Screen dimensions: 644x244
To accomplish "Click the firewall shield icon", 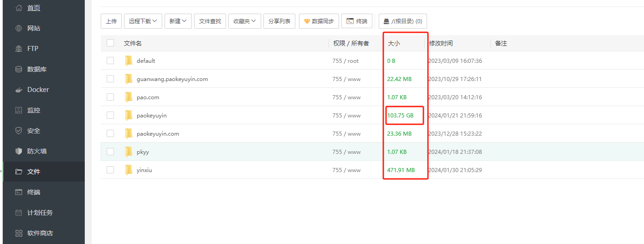I will coord(19,151).
